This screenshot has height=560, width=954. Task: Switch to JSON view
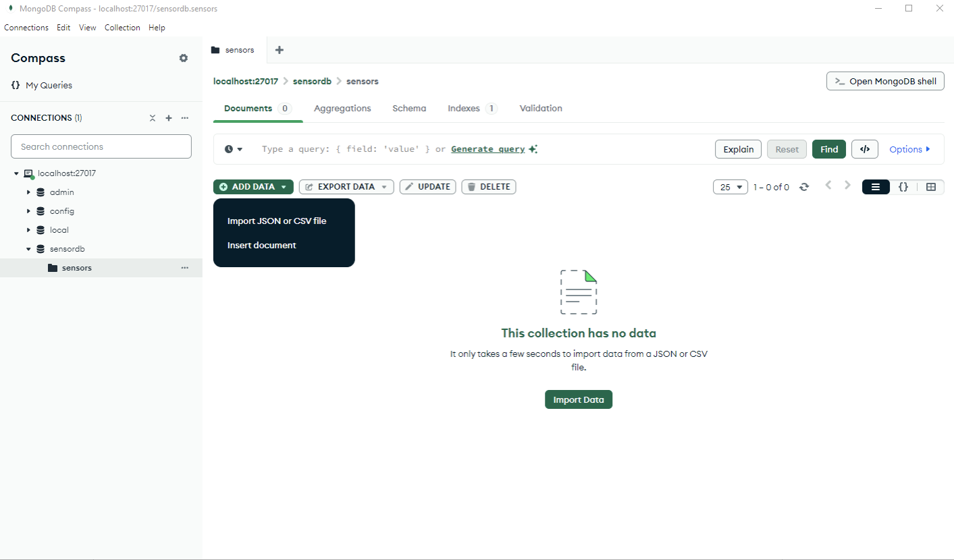pyautogui.click(x=903, y=187)
